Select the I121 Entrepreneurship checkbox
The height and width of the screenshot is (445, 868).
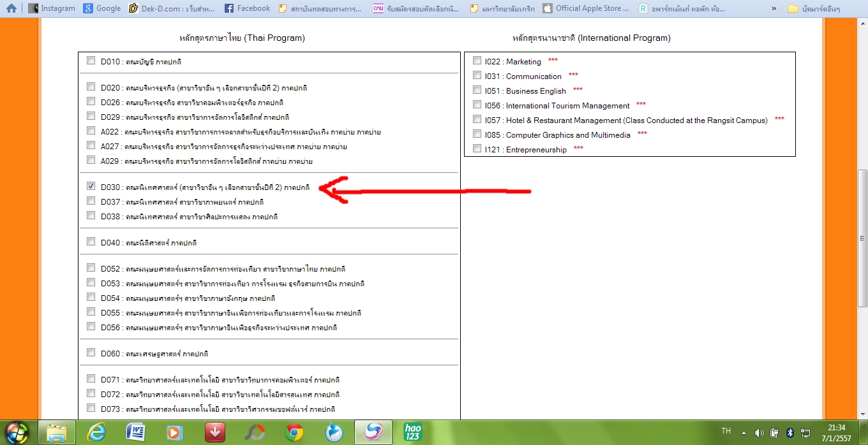(x=477, y=149)
